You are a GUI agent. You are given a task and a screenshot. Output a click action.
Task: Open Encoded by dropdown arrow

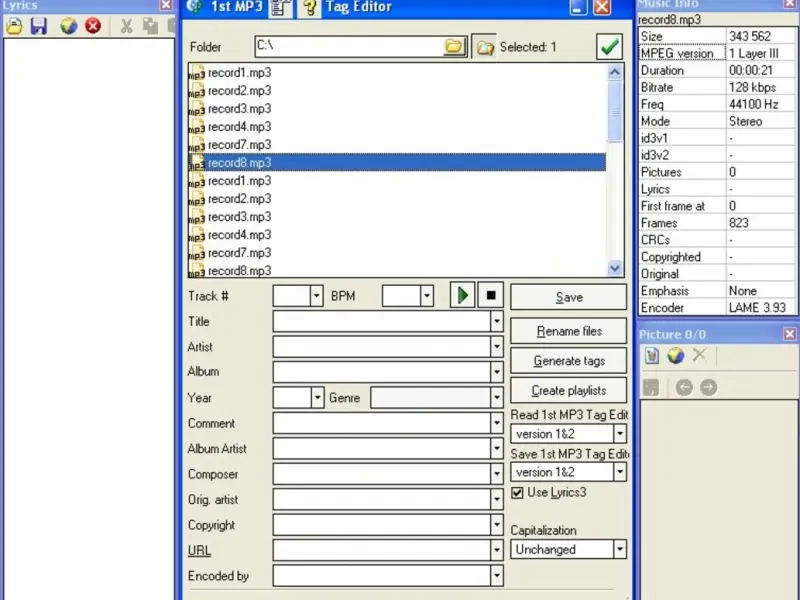(x=496, y=576)
